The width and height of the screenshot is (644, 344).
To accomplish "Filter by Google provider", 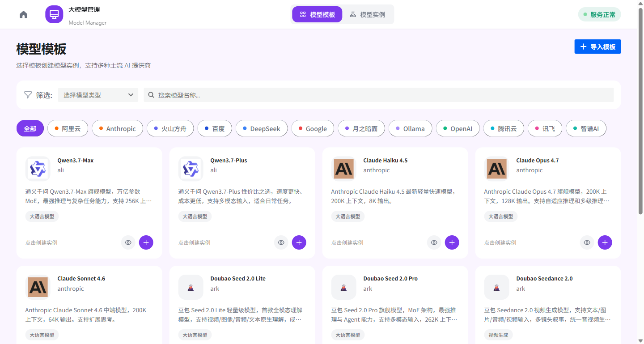I will point(313,128).
